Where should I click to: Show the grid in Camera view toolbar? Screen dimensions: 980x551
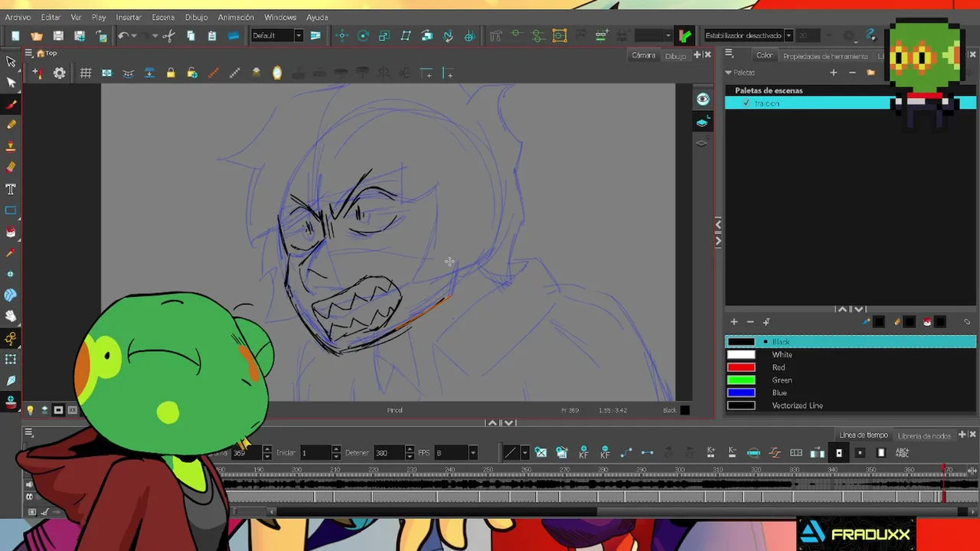pos(86,73)
